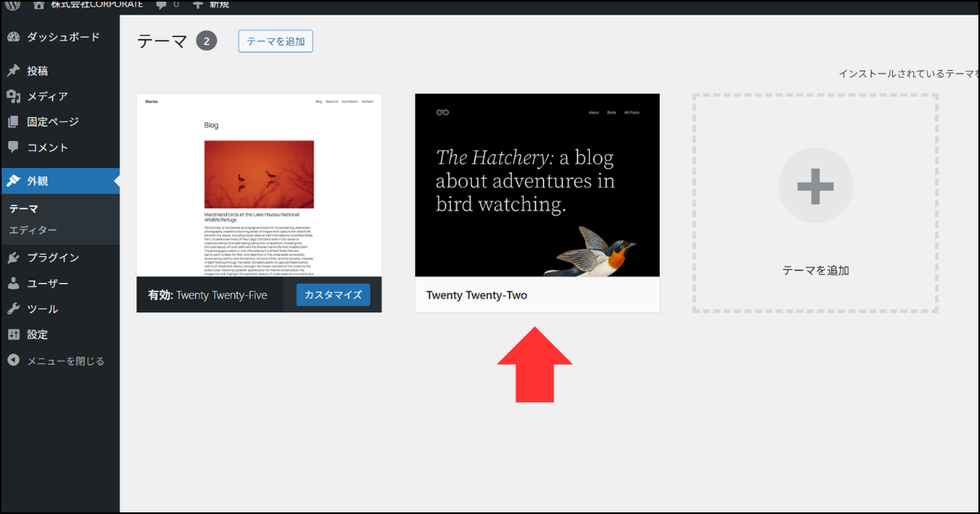
Task: Visit site via 株式会社CORPORATE link
Action: [x=96, y=4]
